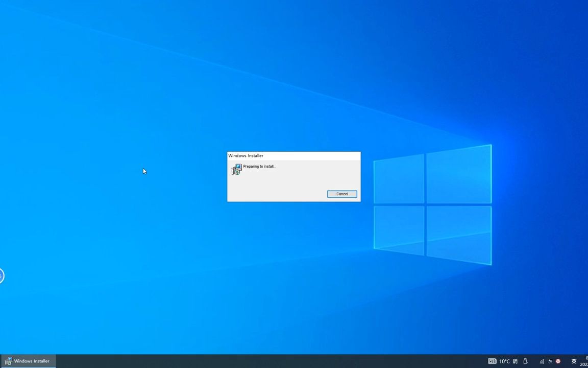Click the small installer icon on the taskbar button
Viewport: 588px width, 368px height.
(x=9, y=361)
